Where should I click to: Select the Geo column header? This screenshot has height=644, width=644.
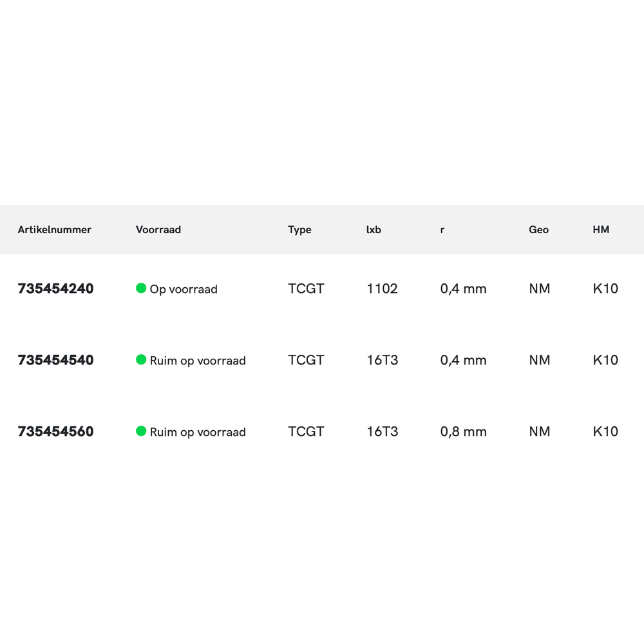(x=538, y=230)
